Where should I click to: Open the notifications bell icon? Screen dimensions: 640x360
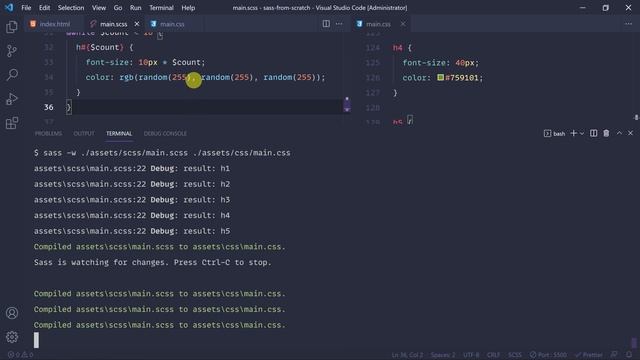click(629, 355)
